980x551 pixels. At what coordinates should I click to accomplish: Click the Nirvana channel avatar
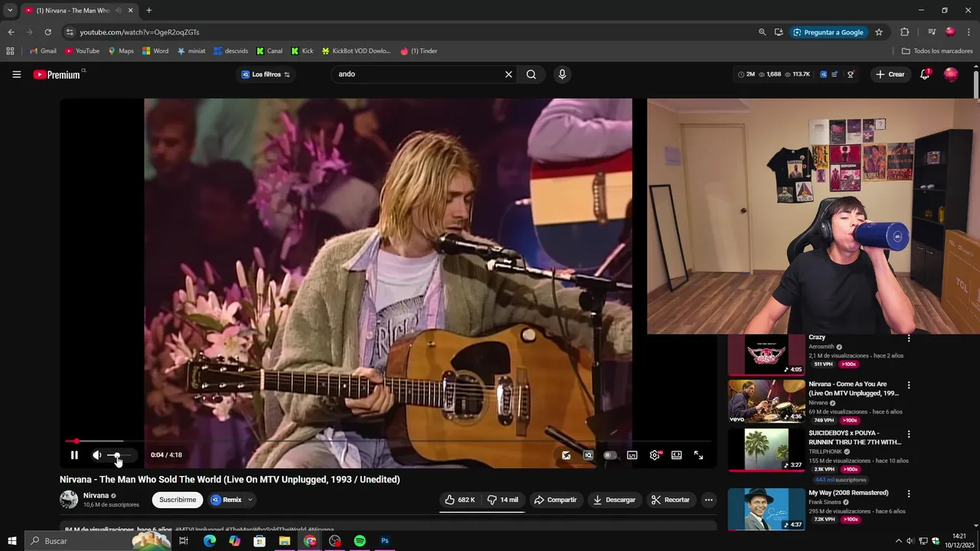tap(69, 500)
